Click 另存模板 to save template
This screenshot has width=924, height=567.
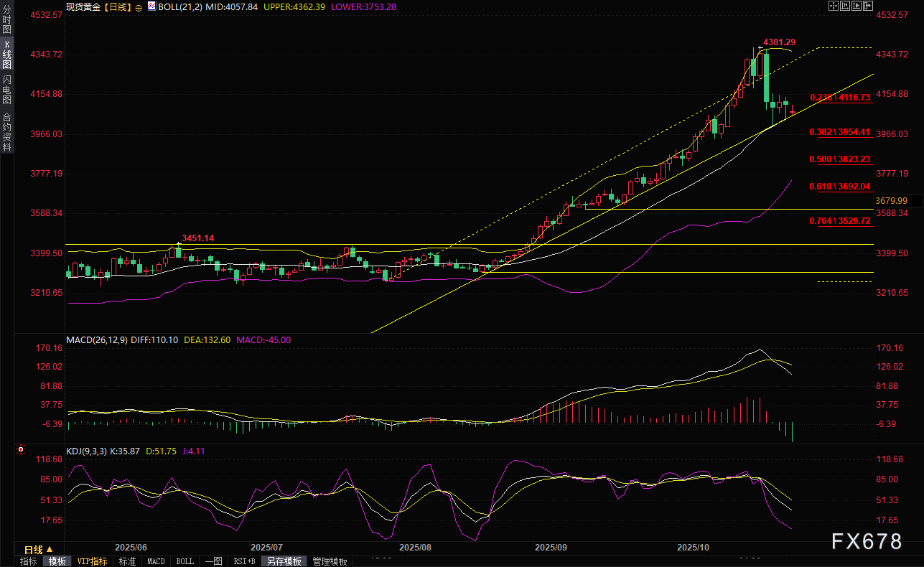[284, 561]
